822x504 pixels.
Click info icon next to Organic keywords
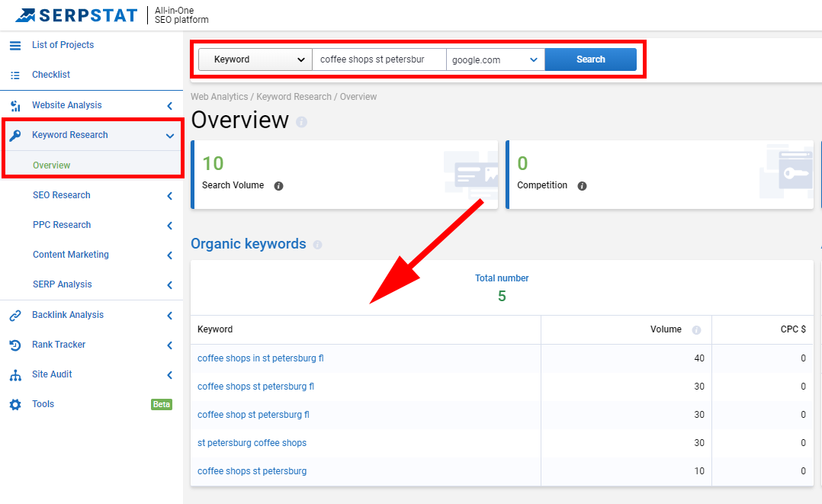pos(317,245)
